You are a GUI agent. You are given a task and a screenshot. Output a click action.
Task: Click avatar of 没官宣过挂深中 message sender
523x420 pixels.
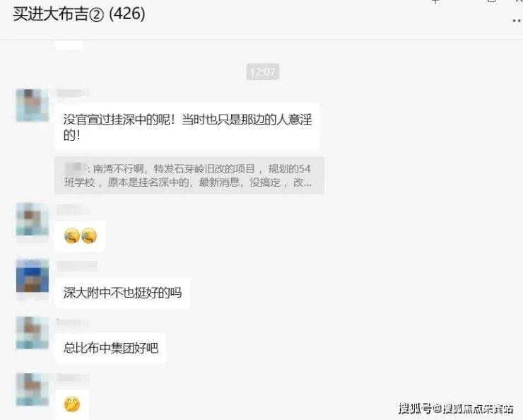point(33,105)
